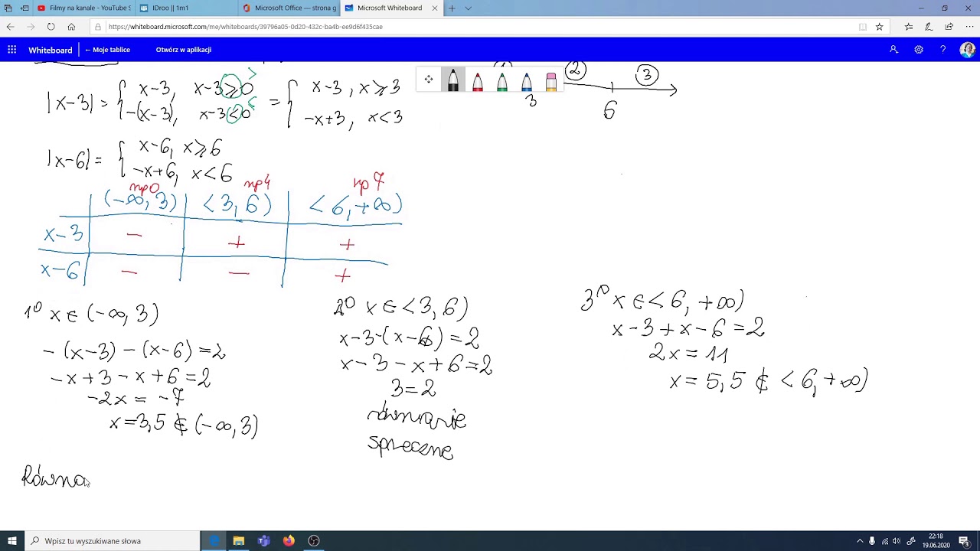Add page to favorites star
Screen dimensions: 980x551
click(x=879, y=26)
